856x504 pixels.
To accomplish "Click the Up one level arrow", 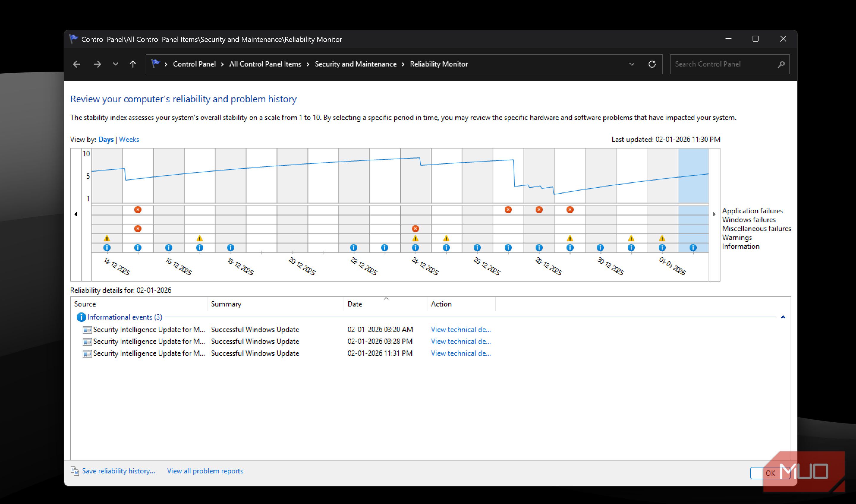I will click(133, 64).
